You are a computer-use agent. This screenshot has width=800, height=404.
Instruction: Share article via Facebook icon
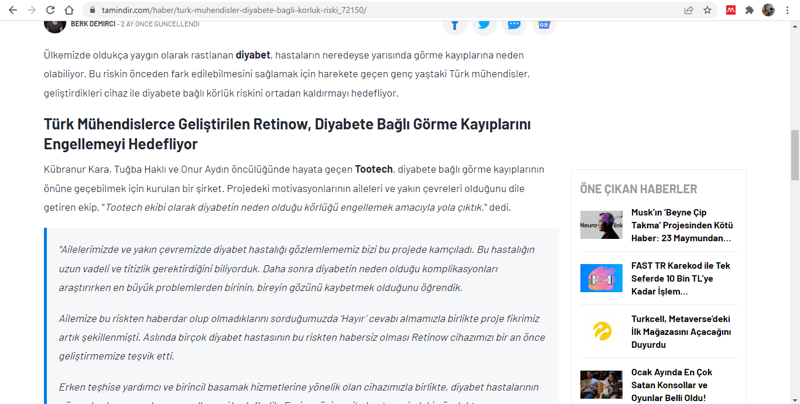[454, 24]
